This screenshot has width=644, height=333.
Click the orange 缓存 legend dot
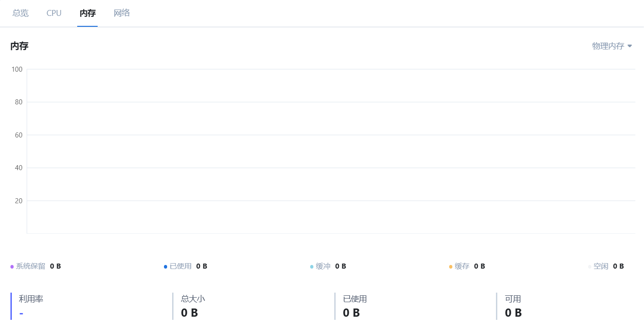click(451, 267)
